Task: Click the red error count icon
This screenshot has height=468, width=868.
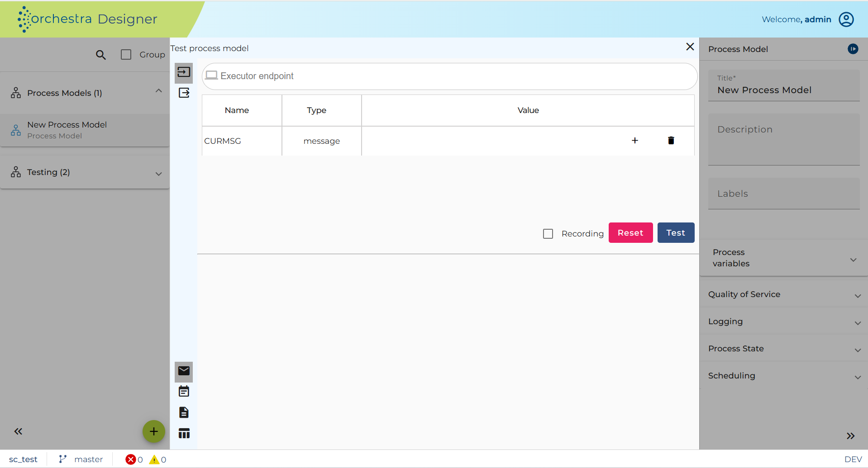Action: coord(131,459)
